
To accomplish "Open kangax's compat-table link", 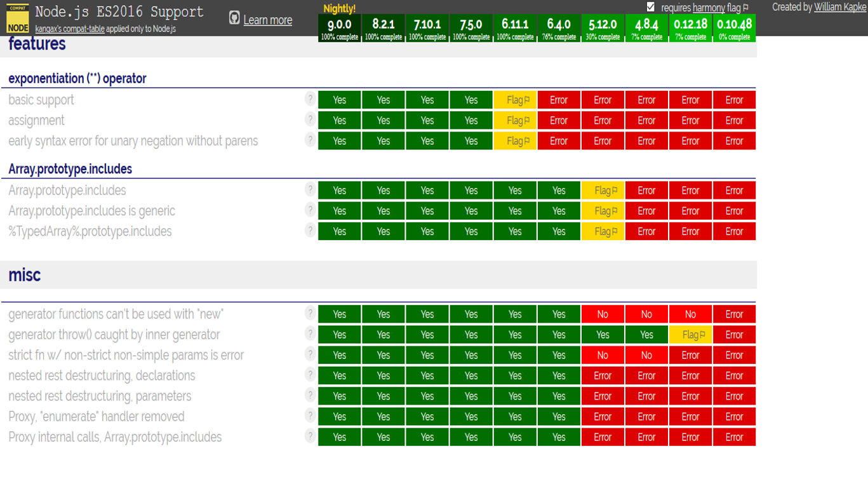I will [70, 29].
